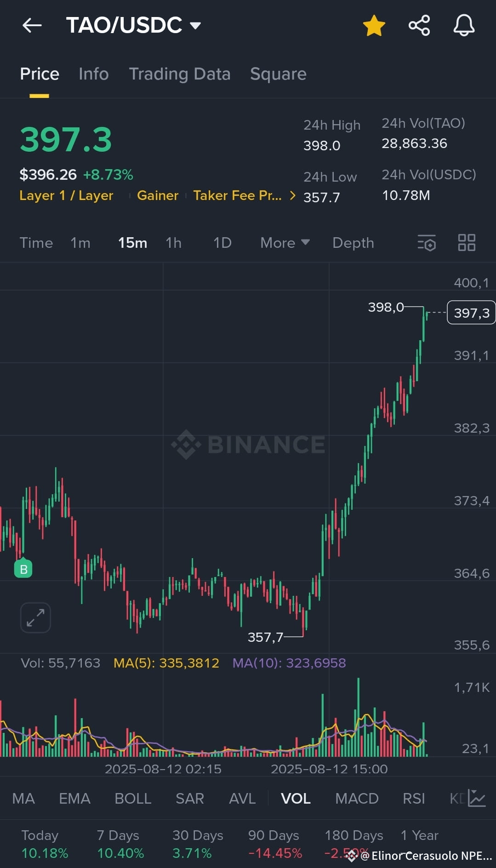Tap the back arrow icon
496x868 pixels.
(32, 25)
